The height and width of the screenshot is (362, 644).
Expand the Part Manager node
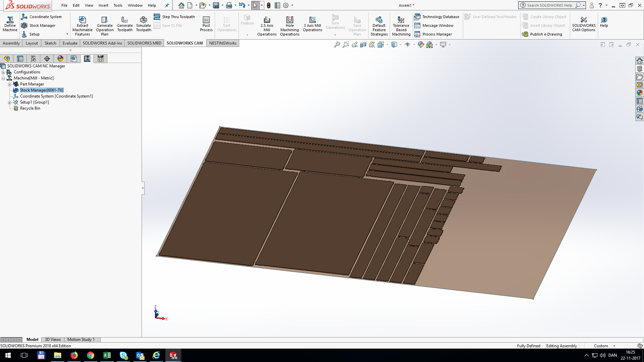tap(10, 84)
